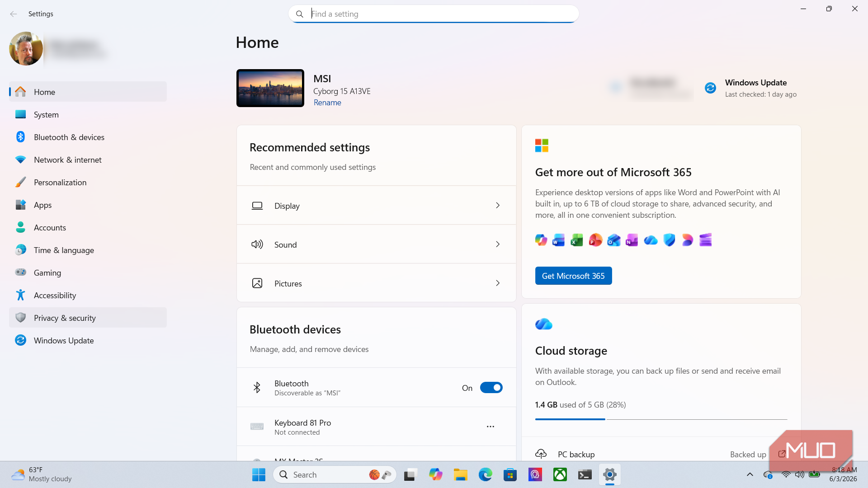Screen dimensions: 868x488
Task: Open Windows Update in sidebar
Action: 88,340
